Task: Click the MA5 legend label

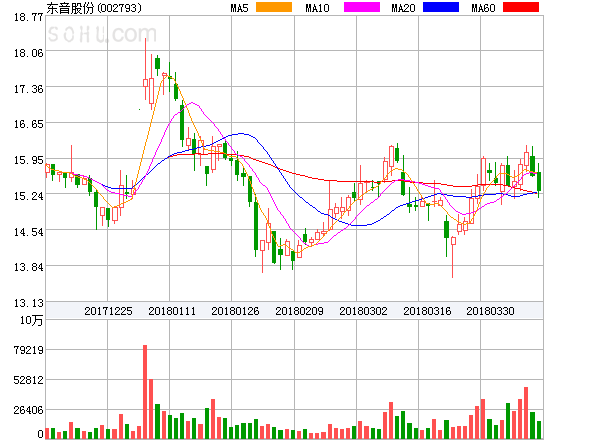Action: 240,8
